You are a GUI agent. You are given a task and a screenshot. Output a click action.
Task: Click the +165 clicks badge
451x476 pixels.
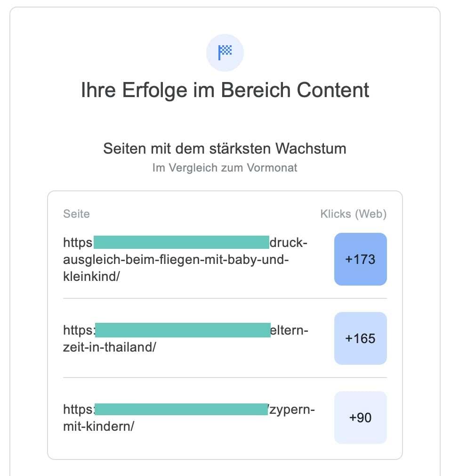360,338
